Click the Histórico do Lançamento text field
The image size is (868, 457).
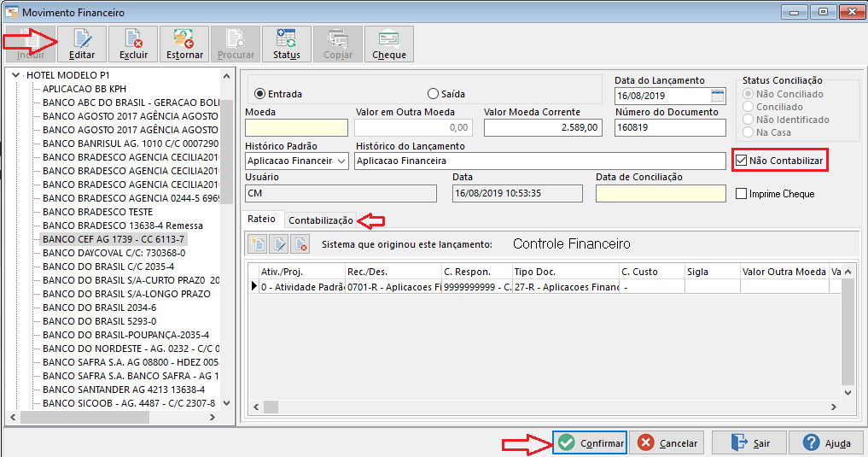(x=539, y=161)
